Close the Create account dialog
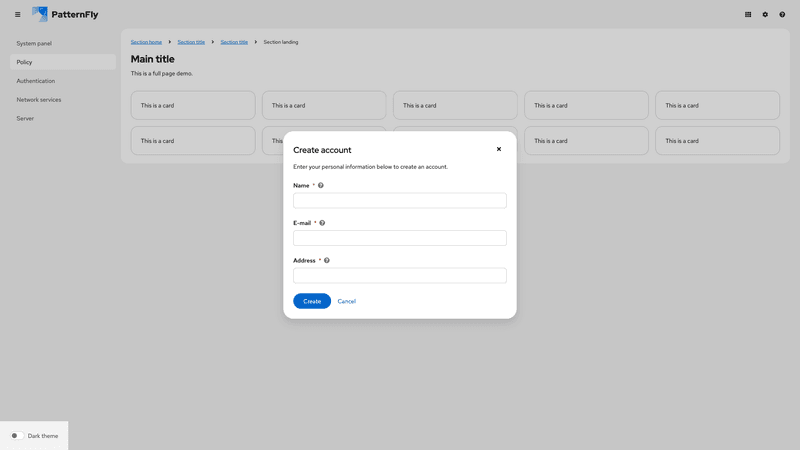The height and width of the screenshot is (450, 800). coord(499,149)
